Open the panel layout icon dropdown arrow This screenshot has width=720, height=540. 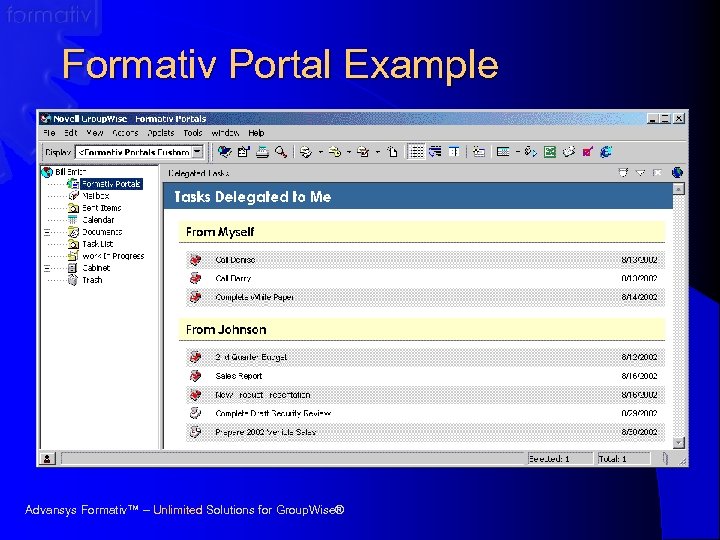518,152
